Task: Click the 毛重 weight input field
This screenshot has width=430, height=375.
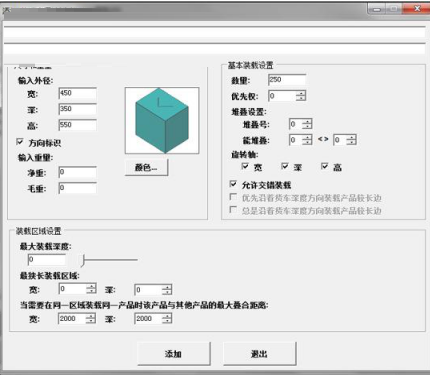Action: [x=78, y=188]
